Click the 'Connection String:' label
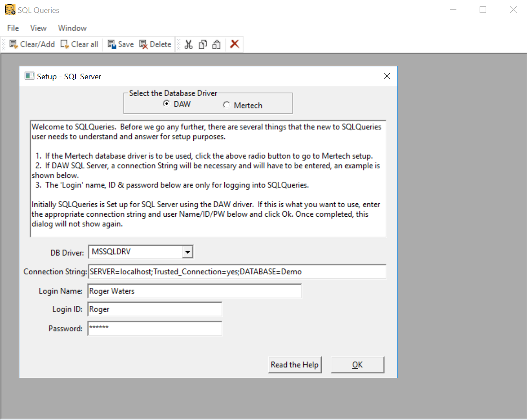The image size is (527, 420). pos(56,272)
